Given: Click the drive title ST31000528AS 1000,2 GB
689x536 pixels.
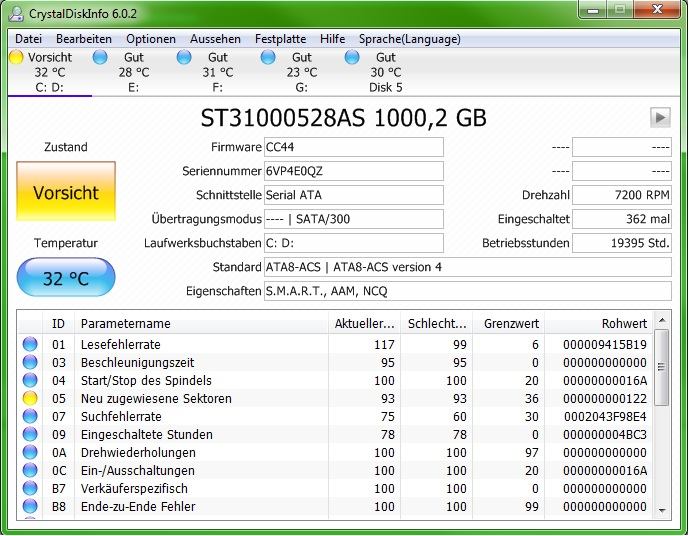Looking at the screenshot, I should pos(344,118).
